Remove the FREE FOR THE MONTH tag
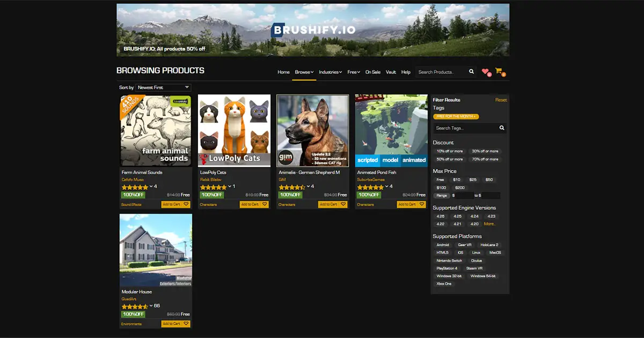 [x=456, y=116]
